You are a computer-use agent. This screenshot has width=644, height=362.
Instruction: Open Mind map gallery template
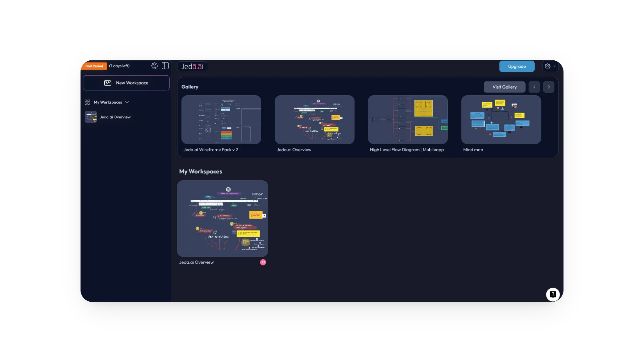(x=501, y=120)
